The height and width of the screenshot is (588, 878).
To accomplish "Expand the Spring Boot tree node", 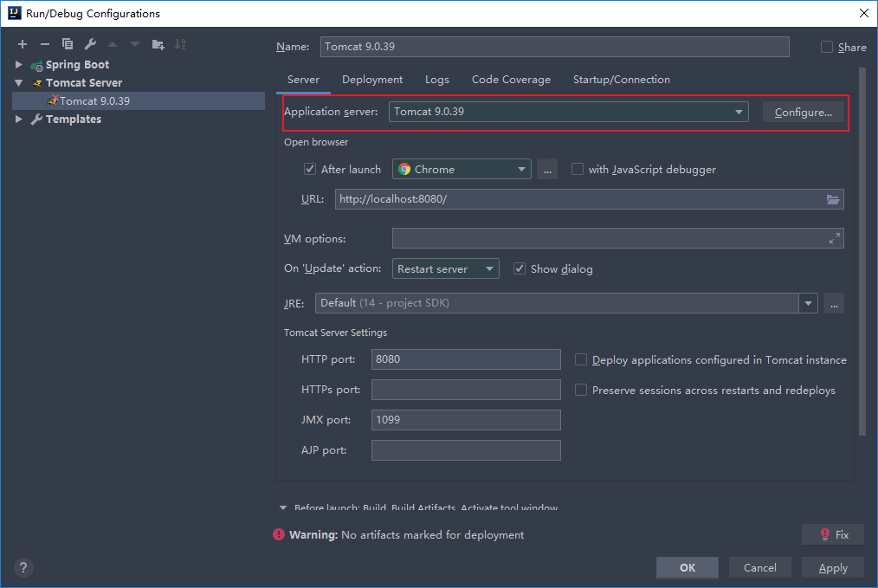I will [x=18, y=65].
